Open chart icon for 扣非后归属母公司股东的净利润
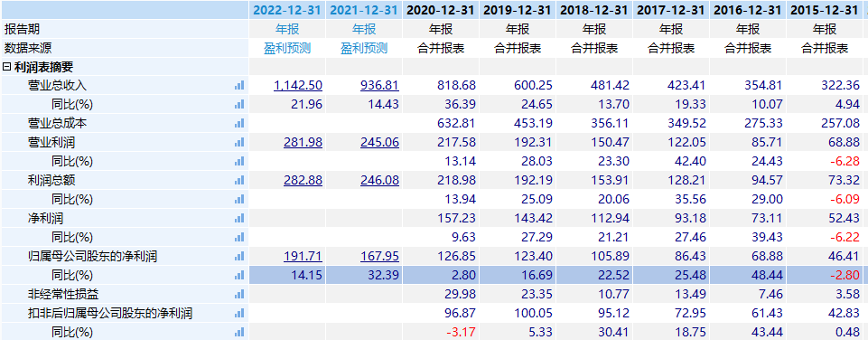The height and width of the screenshot is (340, 868). click(x=239, y=314)
